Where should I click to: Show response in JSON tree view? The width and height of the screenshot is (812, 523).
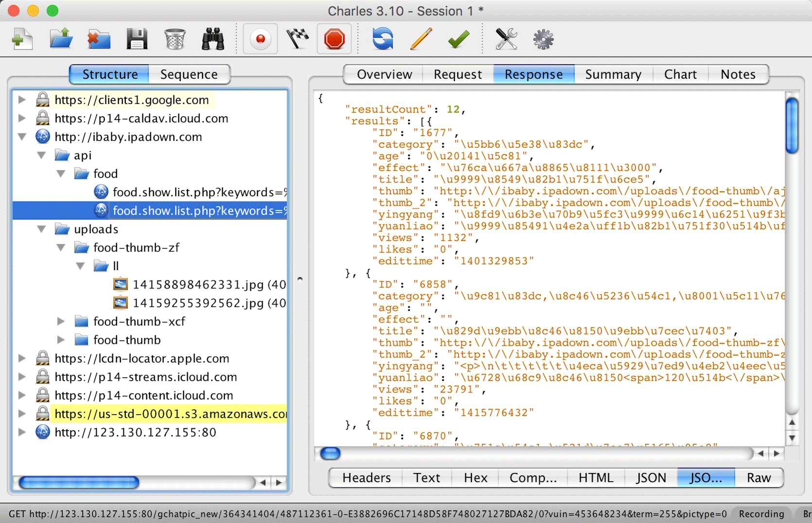click(651, 478)
